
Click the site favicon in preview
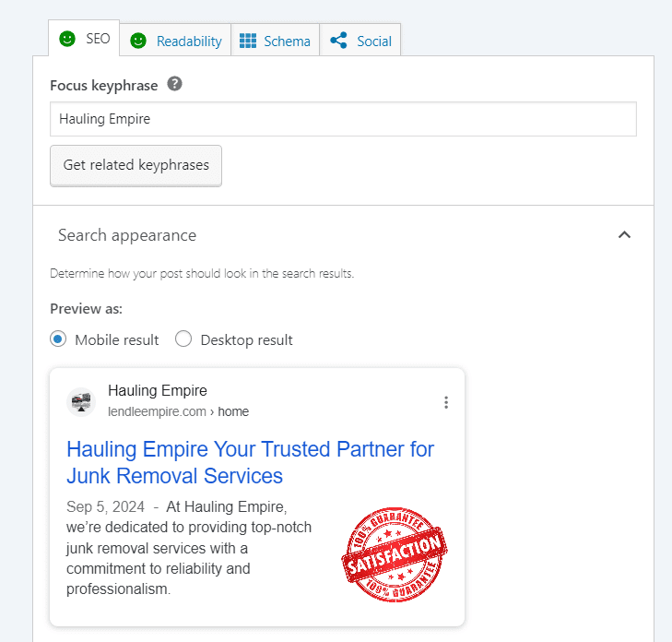click(x=81, y=402)
